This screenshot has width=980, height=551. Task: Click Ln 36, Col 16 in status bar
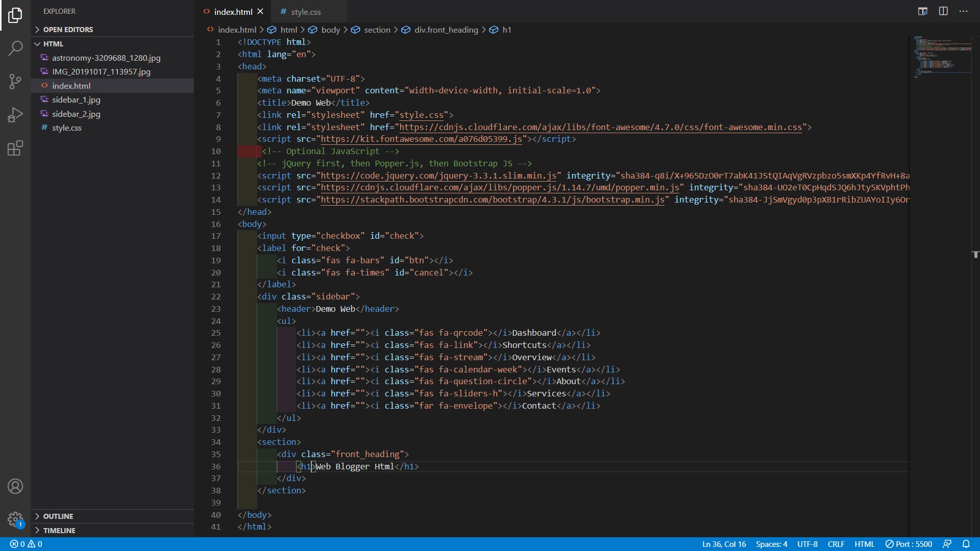point(724,544)
